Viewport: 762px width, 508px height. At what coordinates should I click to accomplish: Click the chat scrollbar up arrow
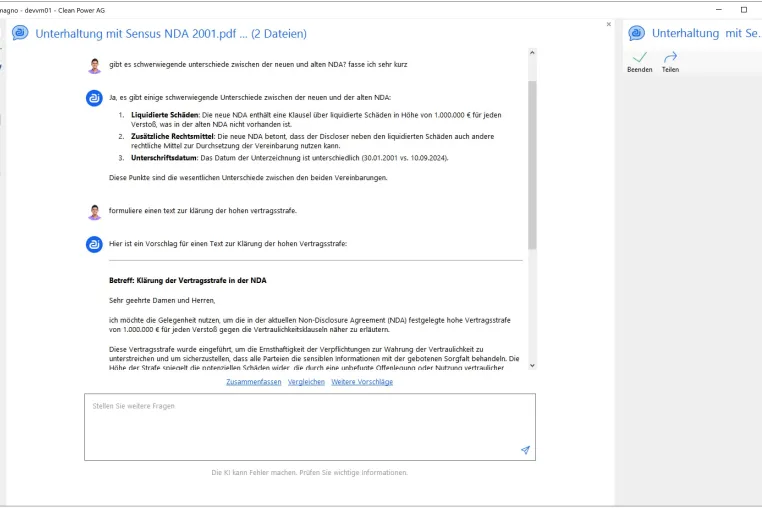[x=532, y=53]
